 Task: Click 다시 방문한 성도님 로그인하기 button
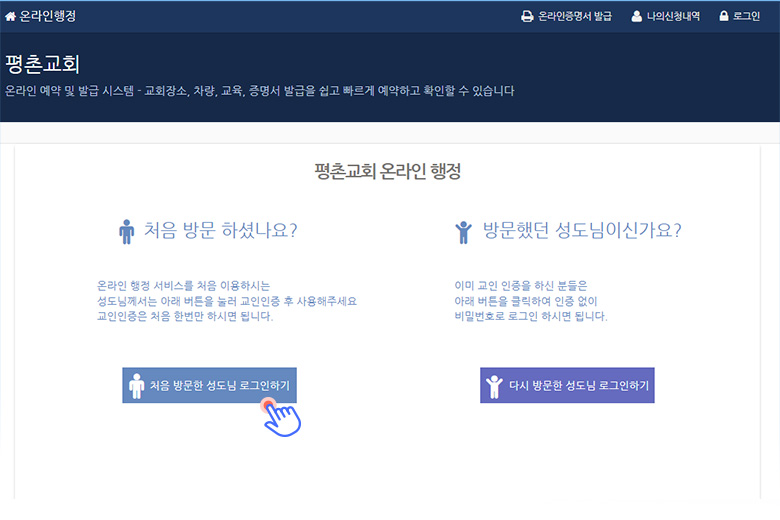567,385
